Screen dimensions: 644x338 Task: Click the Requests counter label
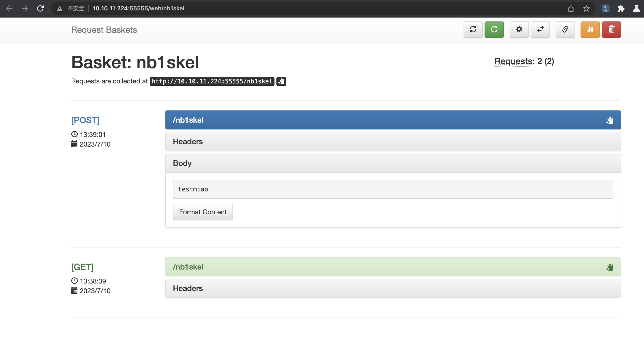tap(514, 61)
